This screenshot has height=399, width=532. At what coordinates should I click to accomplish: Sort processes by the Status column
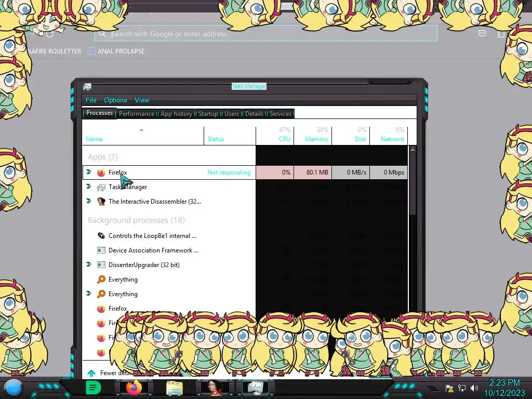pos(230,136)
